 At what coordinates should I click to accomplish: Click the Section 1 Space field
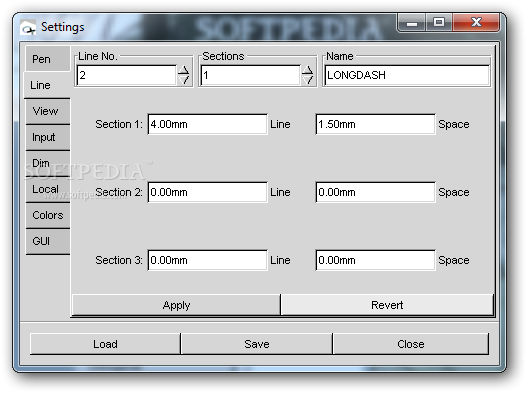(375, 124)
